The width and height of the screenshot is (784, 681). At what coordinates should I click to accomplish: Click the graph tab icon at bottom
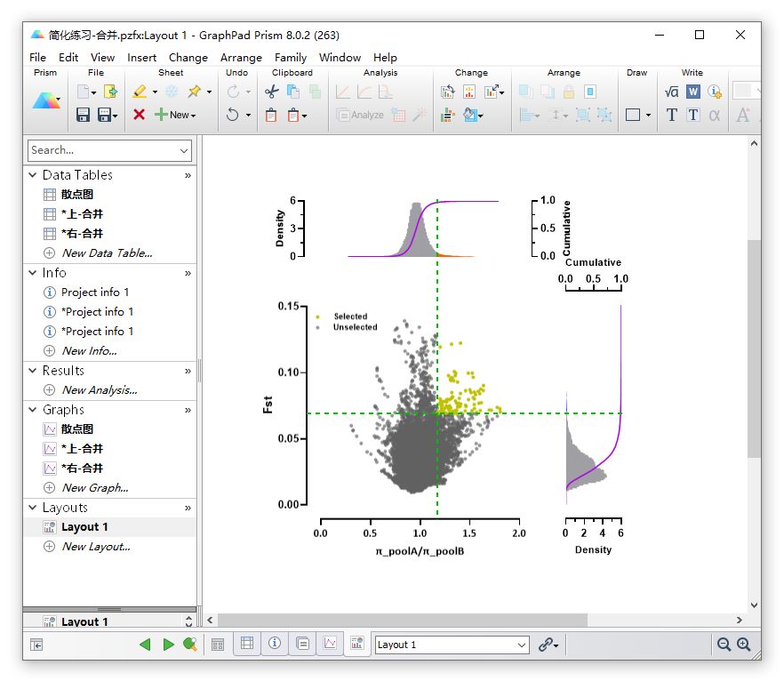(330, 643)
